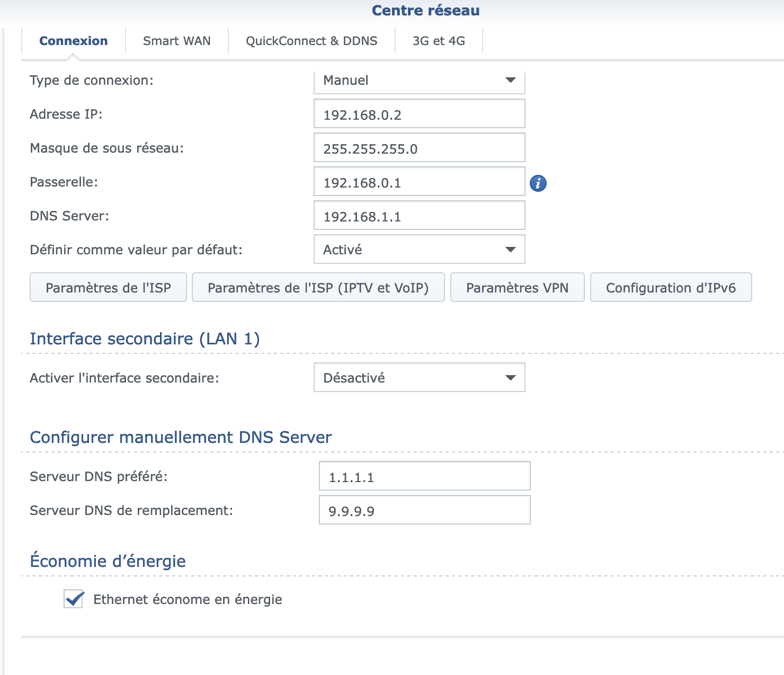Open the Activer l'interface secondaire dropdown
The width and height of the screenshot is (784, 675).
click(420, 378)
